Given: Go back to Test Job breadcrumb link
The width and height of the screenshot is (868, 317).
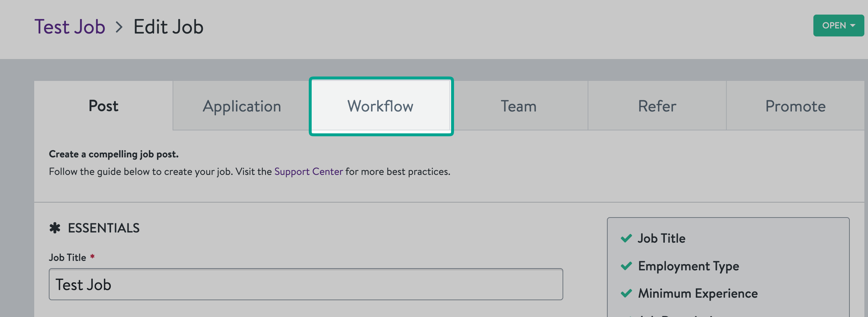Looking at the screenshot, I should [70, 27].
